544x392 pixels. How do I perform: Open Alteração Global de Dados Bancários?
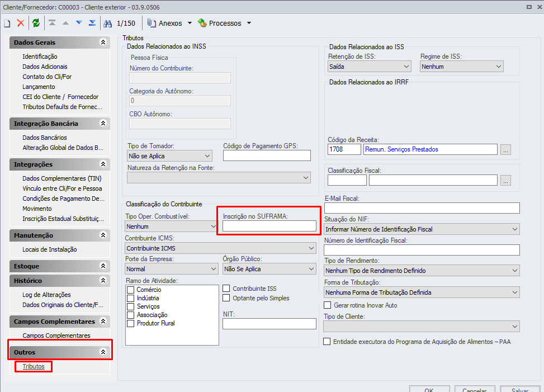[x=63, y=148]
